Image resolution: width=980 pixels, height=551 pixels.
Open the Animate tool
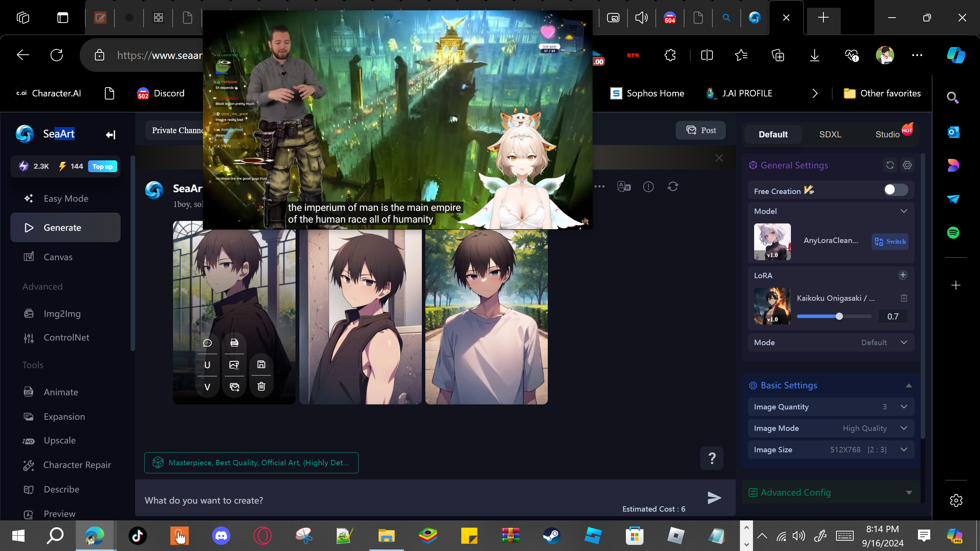point(65,392)
